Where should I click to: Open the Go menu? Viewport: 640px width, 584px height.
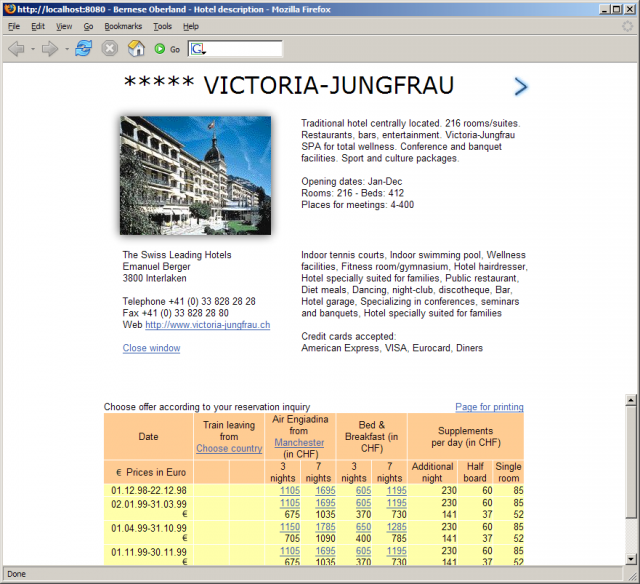[x=88, y=27]
